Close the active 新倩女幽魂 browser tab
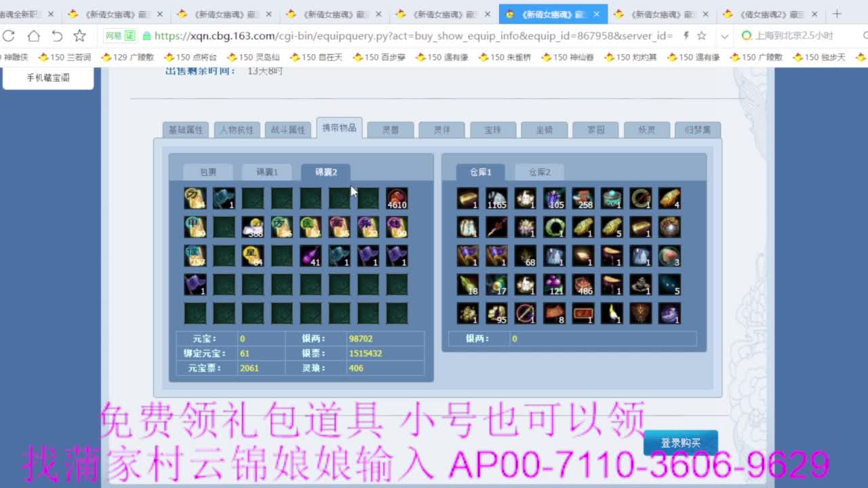The height and width of the screenshot is (488, 868). (x=597, y=14)
